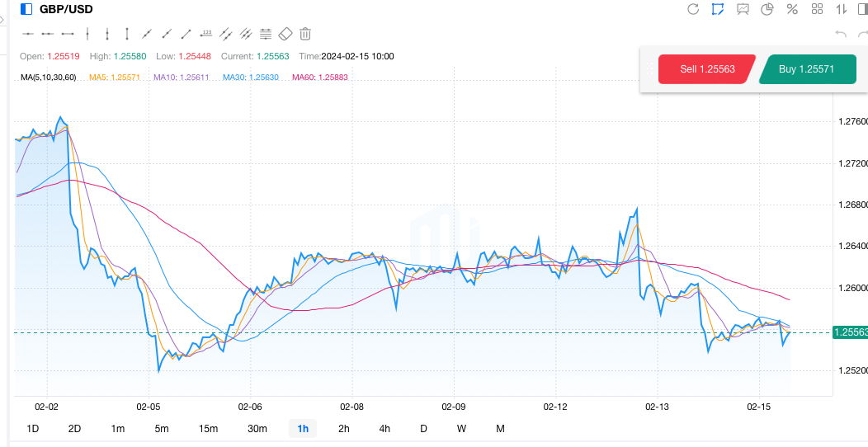Click the Sell 1.25563 button
The height and width of the screenshot is (447, 868).
[x=707, y=69]
